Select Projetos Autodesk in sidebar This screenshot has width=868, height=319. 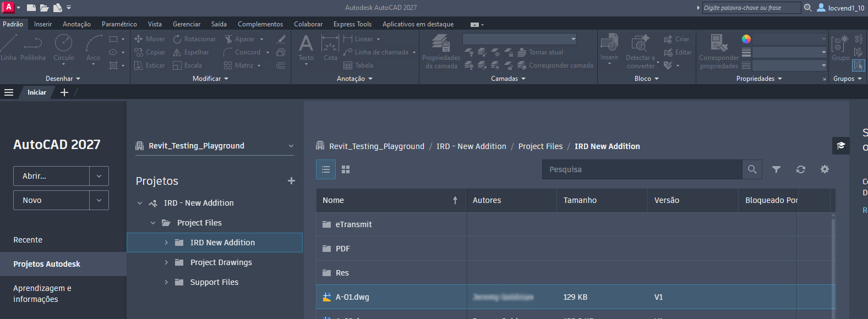(63, 264)
